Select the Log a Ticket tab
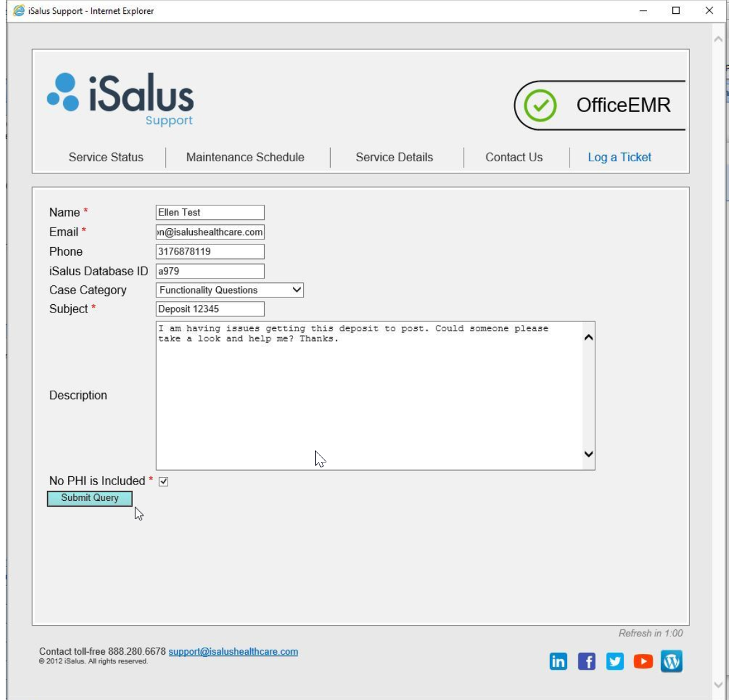 619,158
